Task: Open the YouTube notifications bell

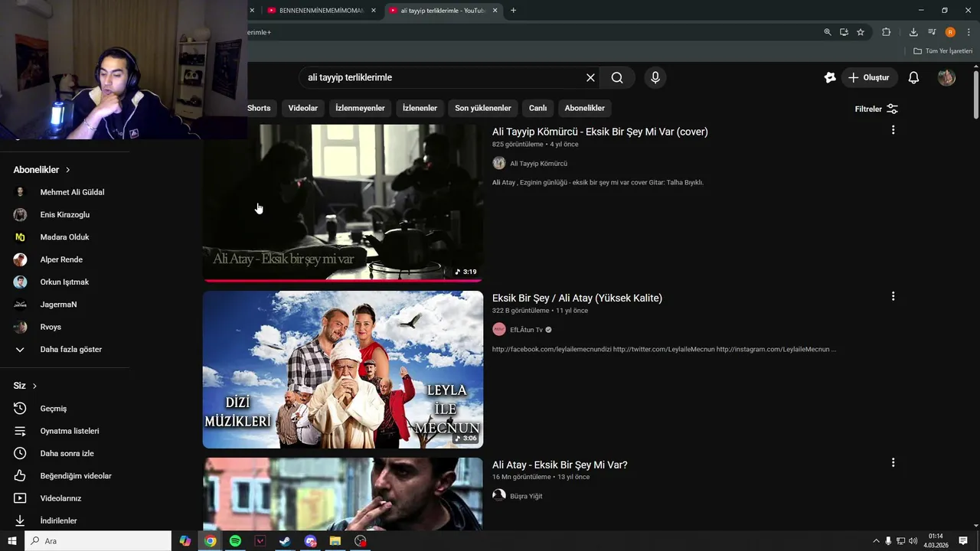Action: (x=913, y=77)
